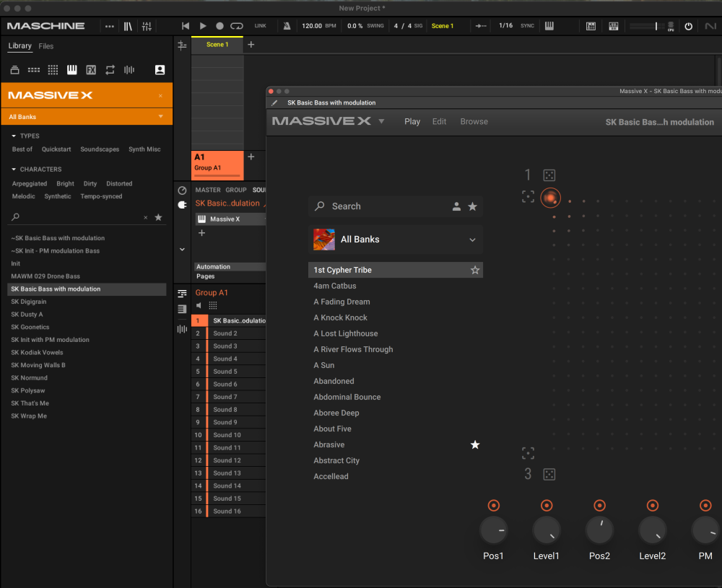Image resolution: width=722 pixels, height=588 pixels.
Task: Randomize section 1 with dice icon
Action: click(549, 175)
